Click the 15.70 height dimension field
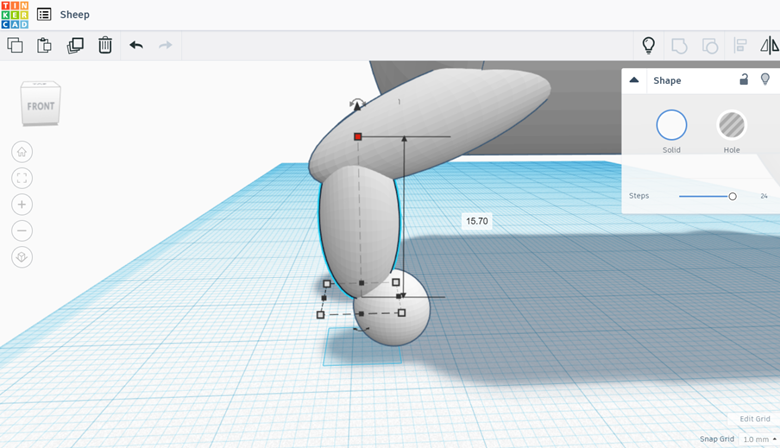Image resolution: width=780 pixels, height=448 pixels. [477, 221]
